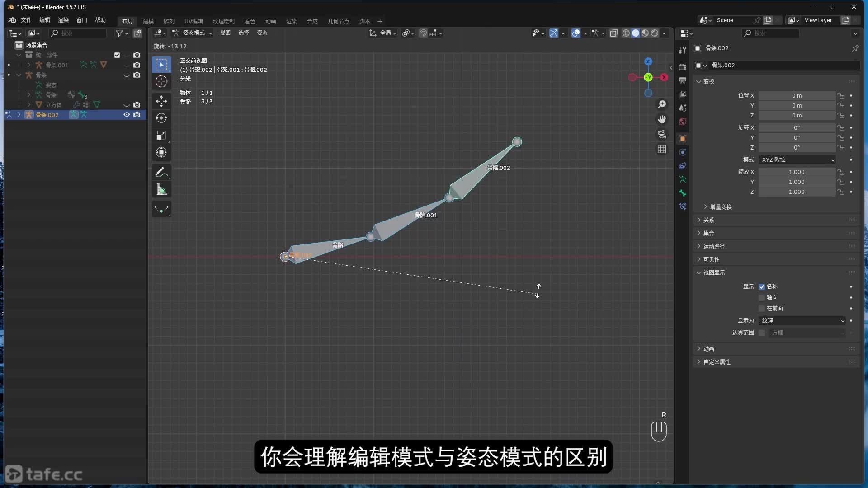Viewport: 868px width, 488px height.
Task: Hide 骨架.002 in viewport via eye icon
Action: coord(127,115)
